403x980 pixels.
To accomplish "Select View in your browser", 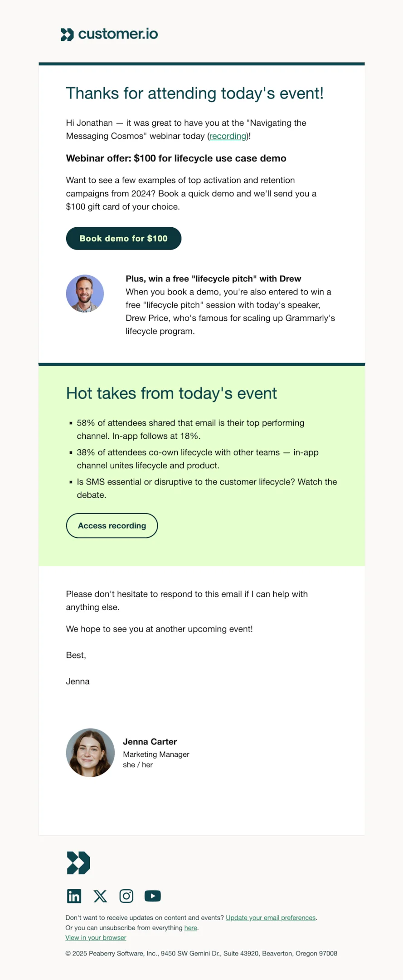I will 96,937.
